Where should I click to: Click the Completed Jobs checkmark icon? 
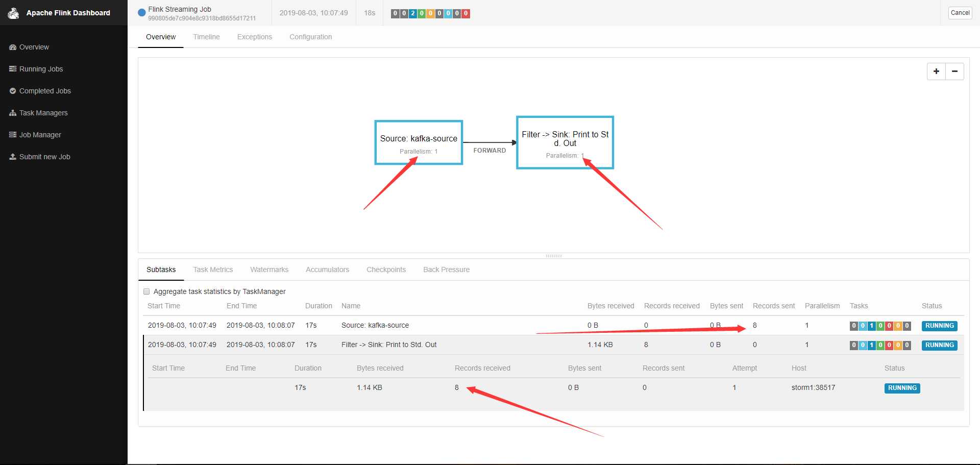[x=13, y=91]
